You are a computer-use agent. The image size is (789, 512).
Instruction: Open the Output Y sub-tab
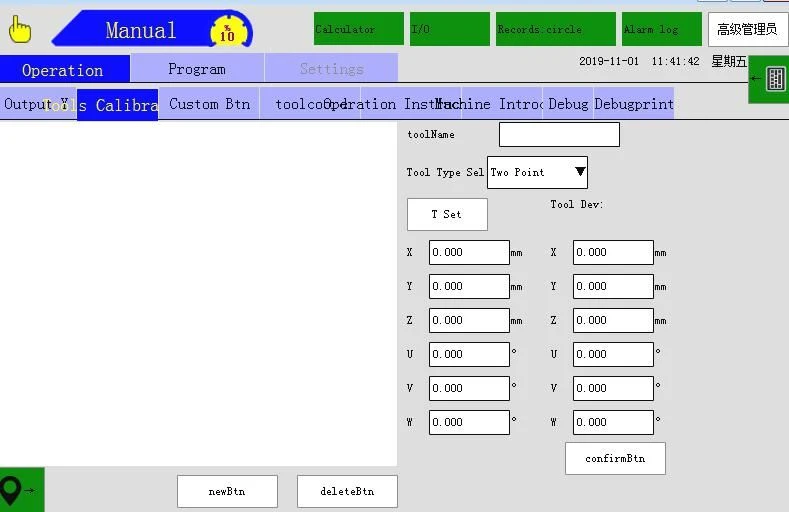pos(38,104)
